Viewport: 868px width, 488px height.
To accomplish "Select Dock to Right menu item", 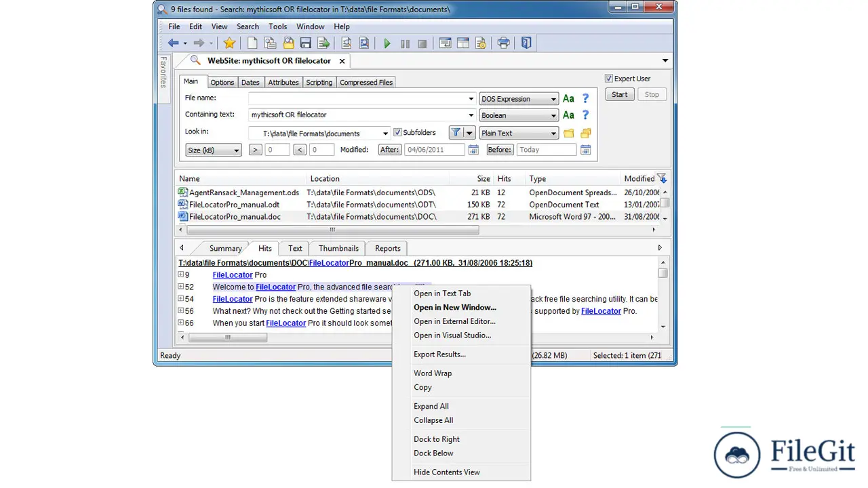I will pyautogui.click(x=461, y=439).
